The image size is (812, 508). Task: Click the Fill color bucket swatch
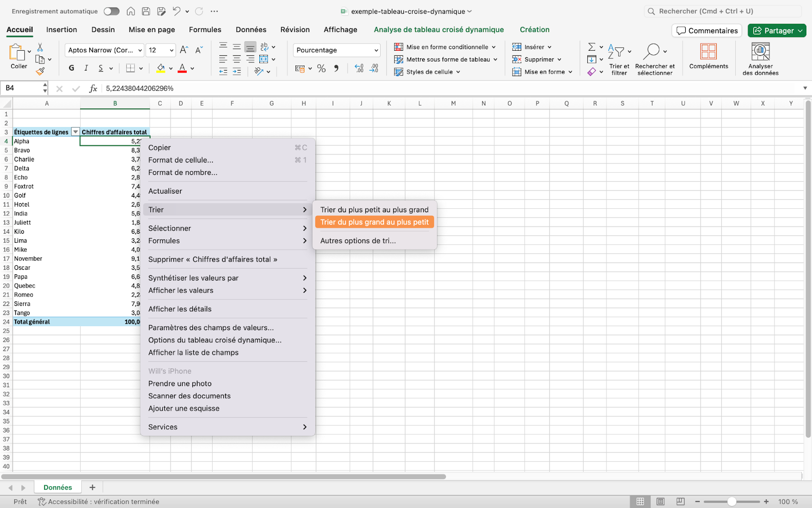click(161, 68)
